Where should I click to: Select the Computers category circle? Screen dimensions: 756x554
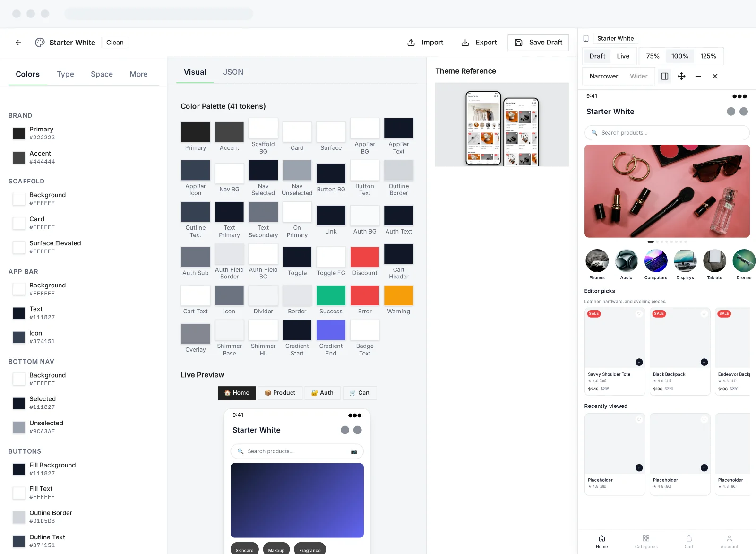[656, 261]
